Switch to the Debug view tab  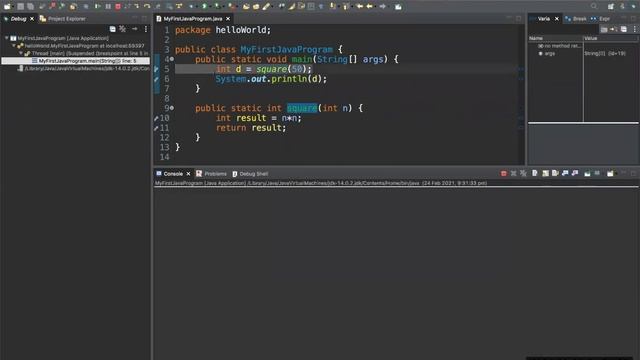(18, 19)
